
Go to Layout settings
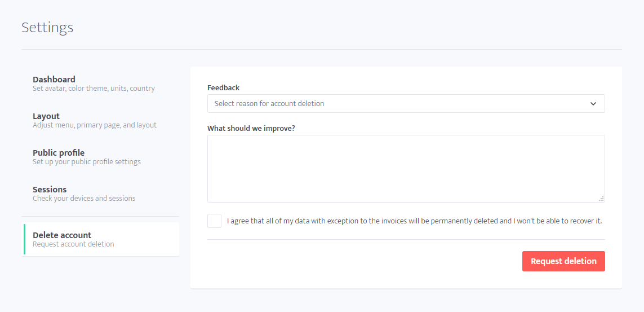click(x=100, y=120)
